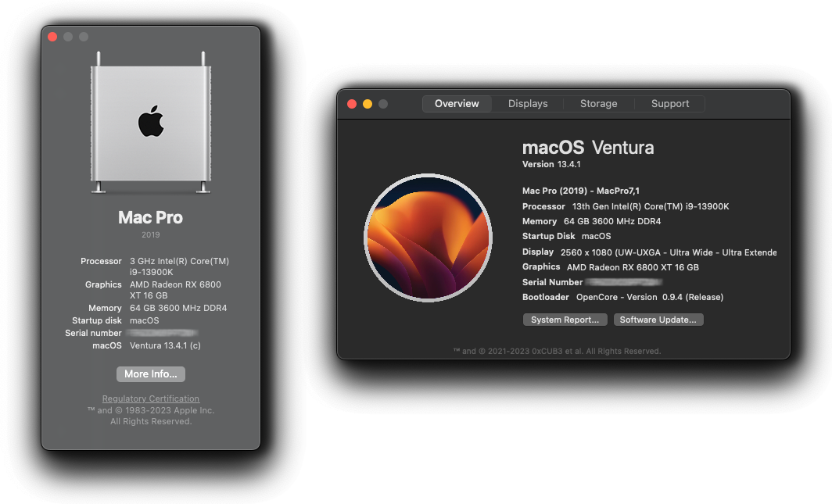Minimize the macOS Ventura overview window
Viewport: 832px width, 504px height.
pos(368,104)
